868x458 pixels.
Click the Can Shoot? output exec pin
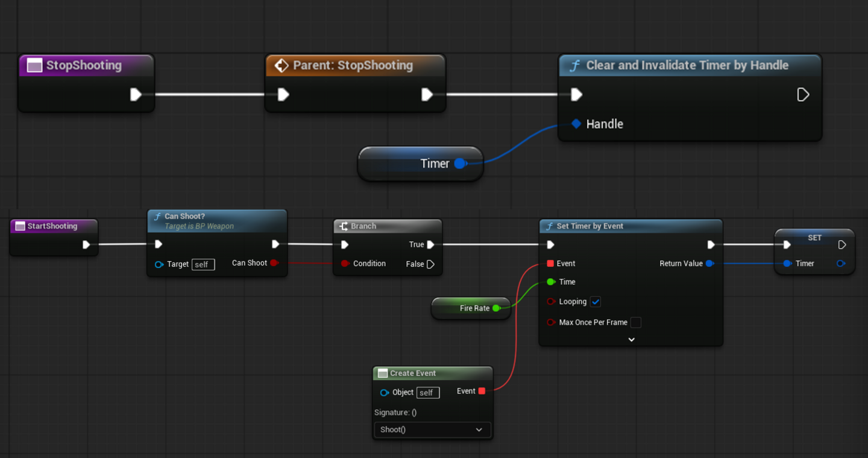click(x=275, y=244)
